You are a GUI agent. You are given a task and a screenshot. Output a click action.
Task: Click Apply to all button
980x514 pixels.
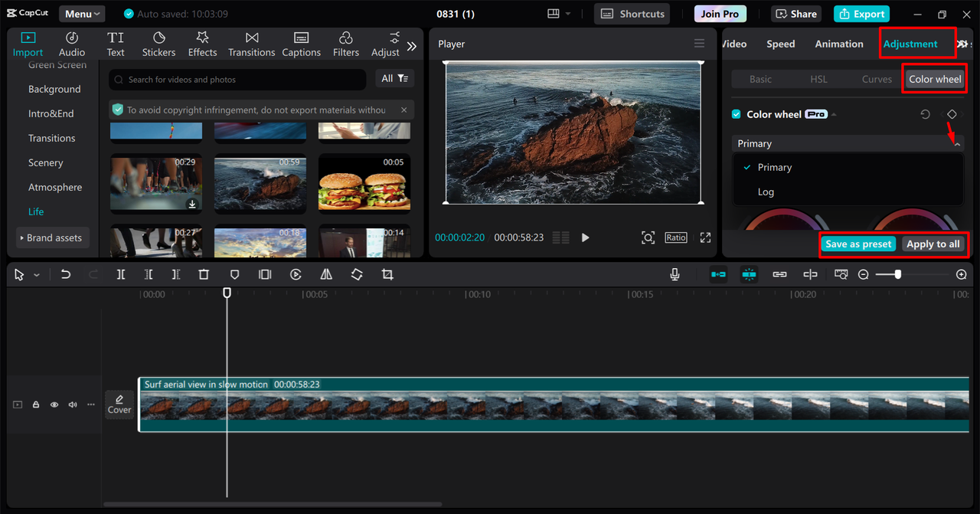click(x=933, y=244)
